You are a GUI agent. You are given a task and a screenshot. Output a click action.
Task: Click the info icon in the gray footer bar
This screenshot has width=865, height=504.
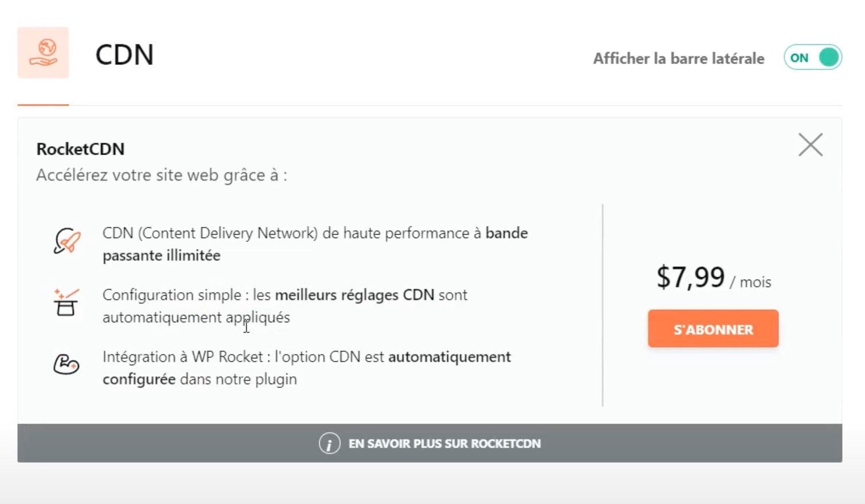(329, 443)
